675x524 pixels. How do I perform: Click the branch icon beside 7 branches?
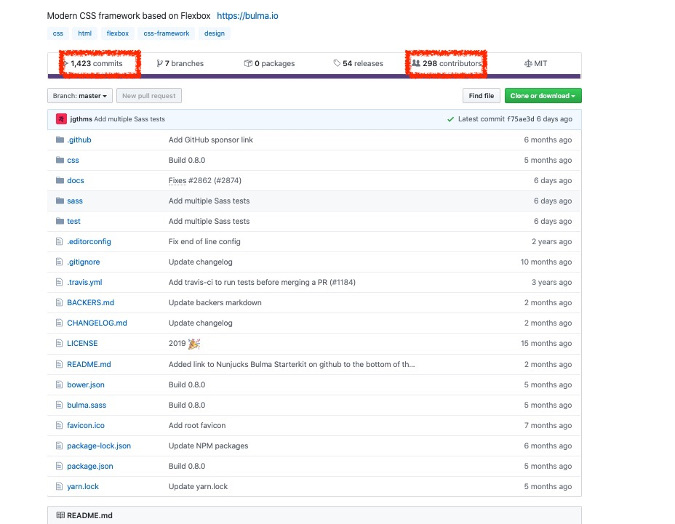[x=160, y=63]
